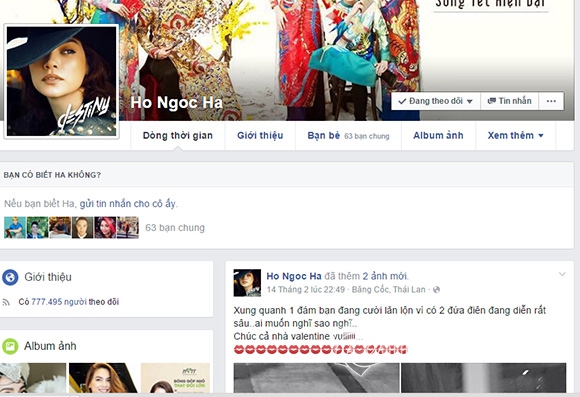Open second mutual friend avatar with green background

[37, 227]
